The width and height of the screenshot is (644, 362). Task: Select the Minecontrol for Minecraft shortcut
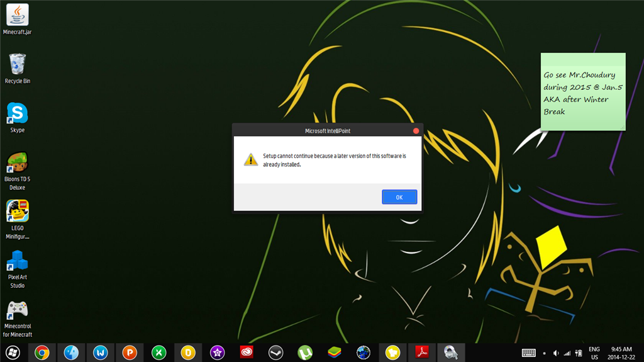(17, 319)
